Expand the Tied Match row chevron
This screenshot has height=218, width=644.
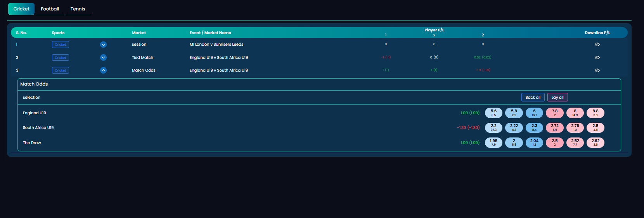pyautogui.click(x=103, y=58)
